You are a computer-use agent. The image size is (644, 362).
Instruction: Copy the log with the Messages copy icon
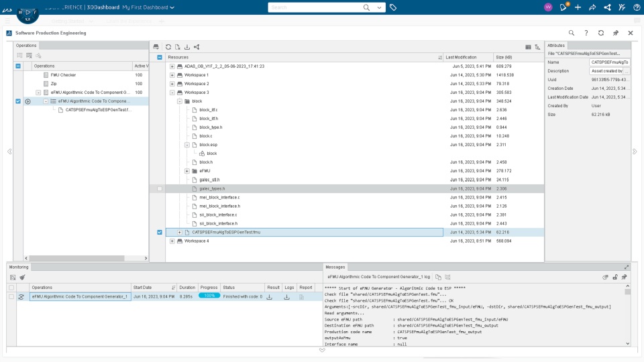438,277
